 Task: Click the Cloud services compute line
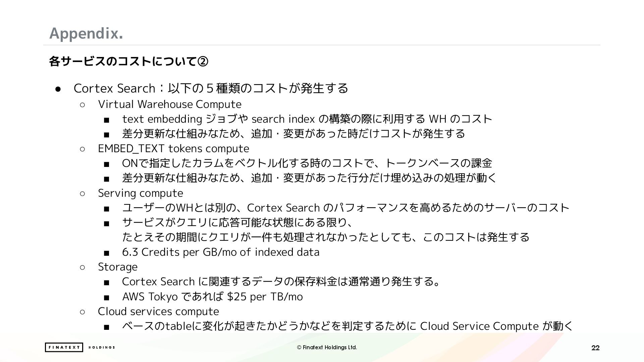[158, 311]
